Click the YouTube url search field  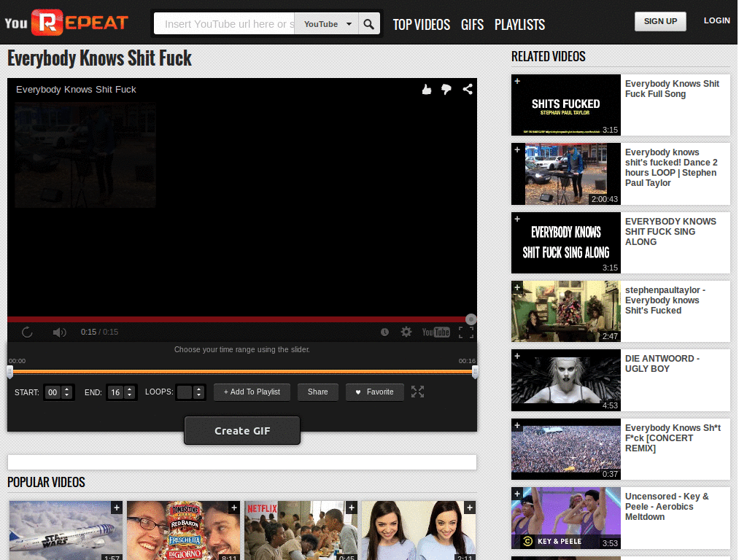point(225,24)
